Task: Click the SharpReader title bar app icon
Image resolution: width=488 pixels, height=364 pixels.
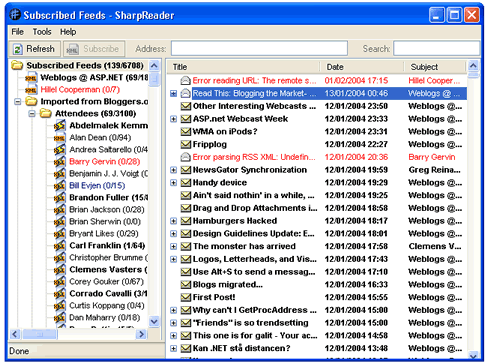Action: click(x=15, y=15)
